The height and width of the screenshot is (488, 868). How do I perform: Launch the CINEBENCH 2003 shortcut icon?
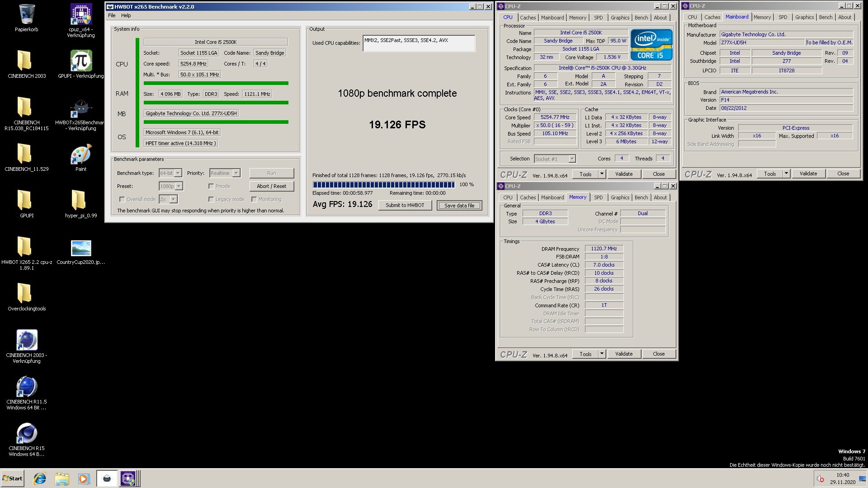(27, 340)
